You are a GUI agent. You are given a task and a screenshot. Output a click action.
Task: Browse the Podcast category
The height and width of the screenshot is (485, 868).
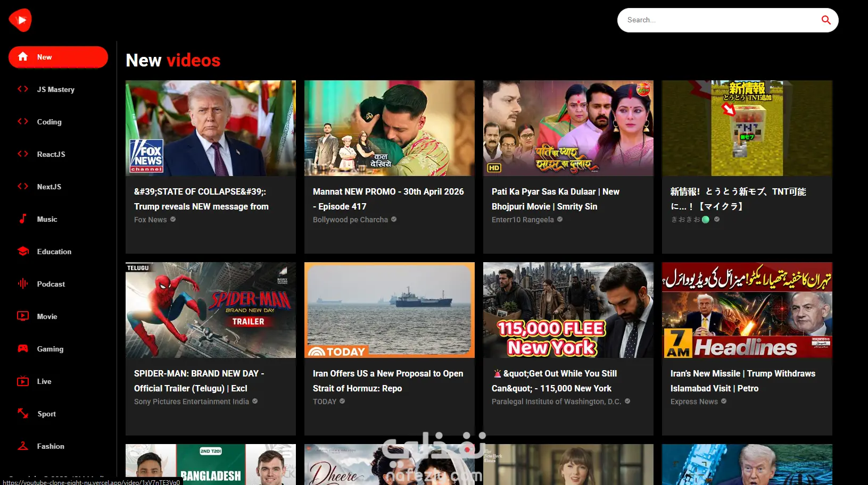click(58, 284)
